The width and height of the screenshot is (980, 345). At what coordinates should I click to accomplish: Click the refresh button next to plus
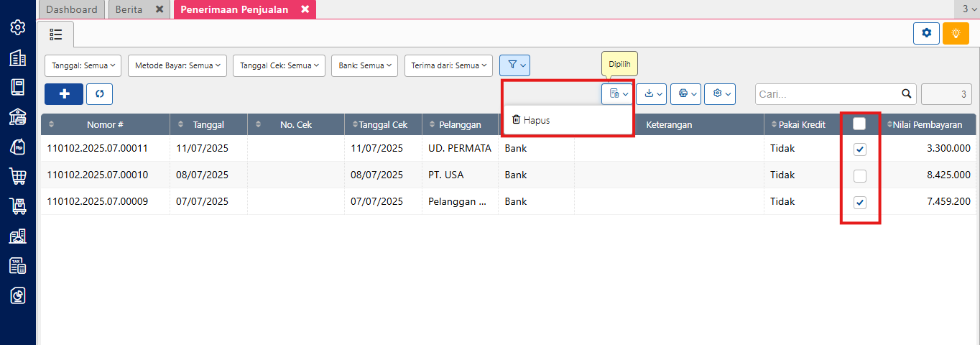(x=99, y=94)
